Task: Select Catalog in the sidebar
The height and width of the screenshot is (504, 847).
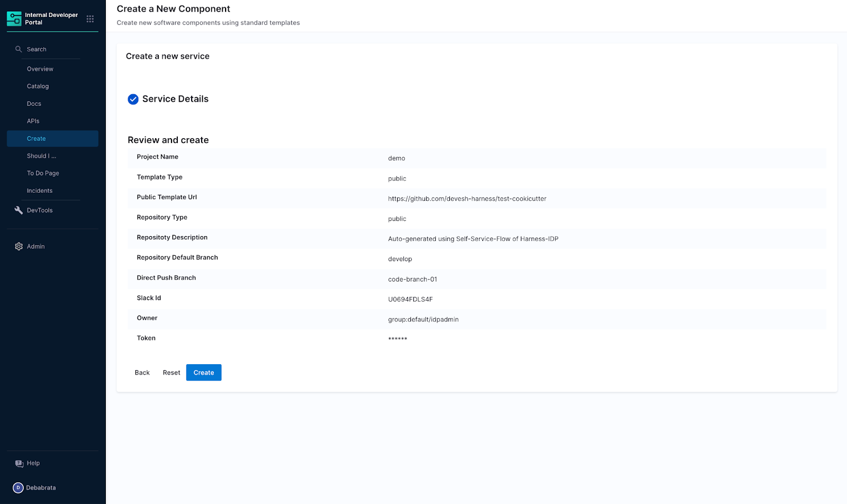Action: click(x=37, y=86)
